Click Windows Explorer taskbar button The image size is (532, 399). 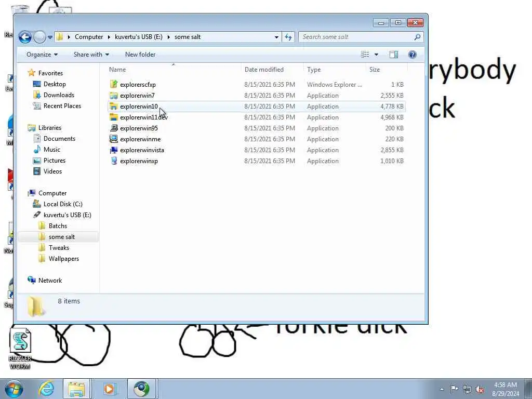[x=76, y=389]
